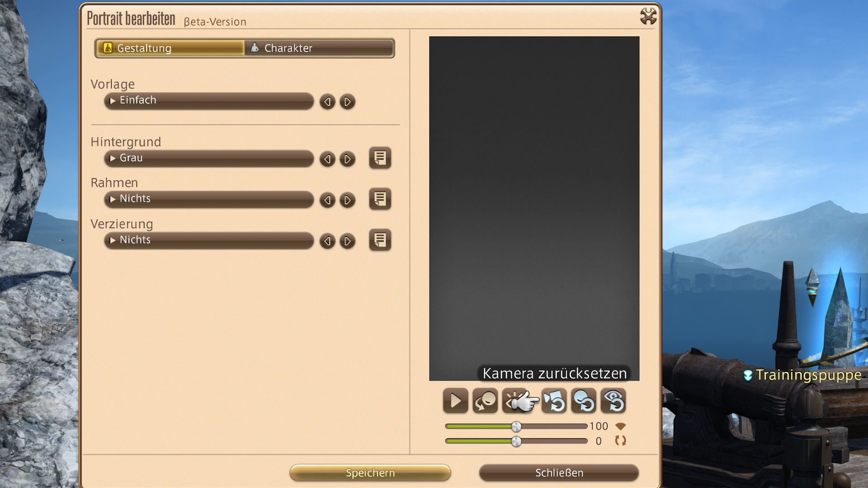
Task: Click the Beta-Version title text
Action: pyautogui.click(x=215, y=22)
